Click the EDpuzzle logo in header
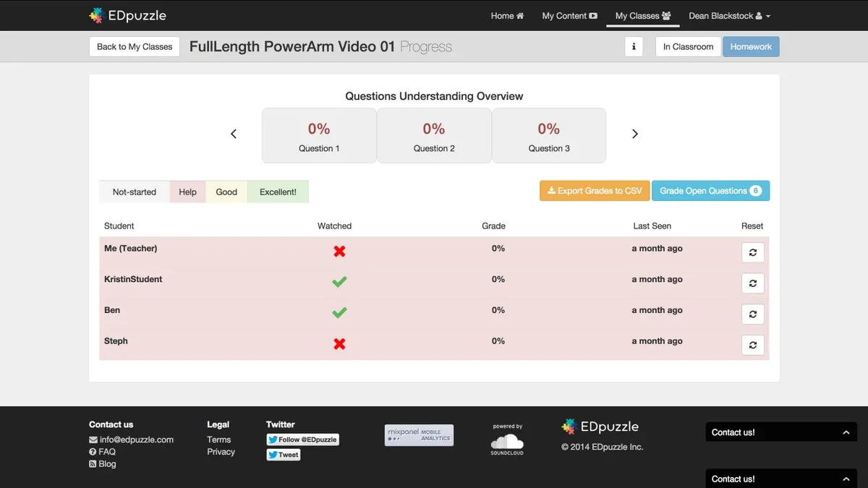 coord(127,15)
